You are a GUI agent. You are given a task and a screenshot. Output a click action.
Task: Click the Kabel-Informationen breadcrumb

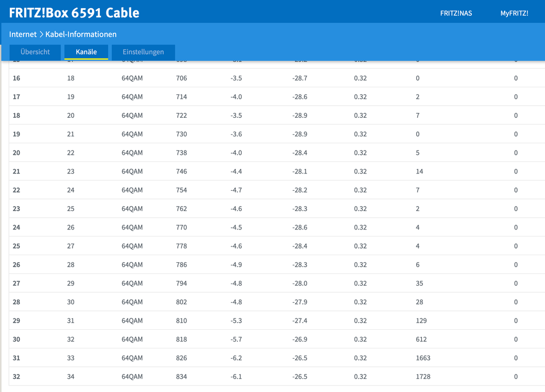pos(81,34)
